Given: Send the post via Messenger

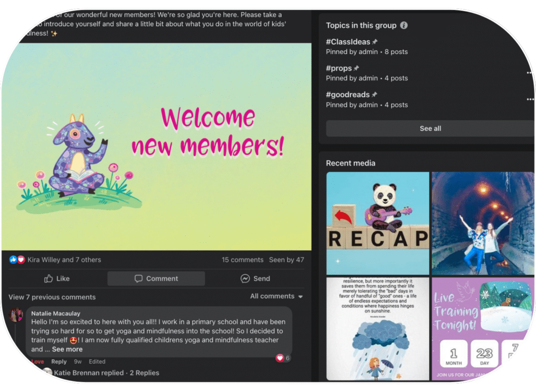Looking at the screenshot, I should coord(255,278).
